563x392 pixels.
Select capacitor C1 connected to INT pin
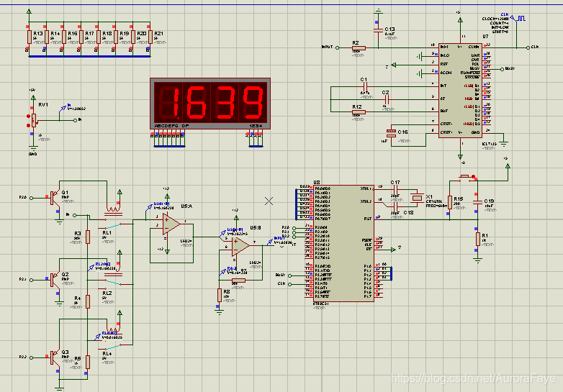(x=366, y=86)
